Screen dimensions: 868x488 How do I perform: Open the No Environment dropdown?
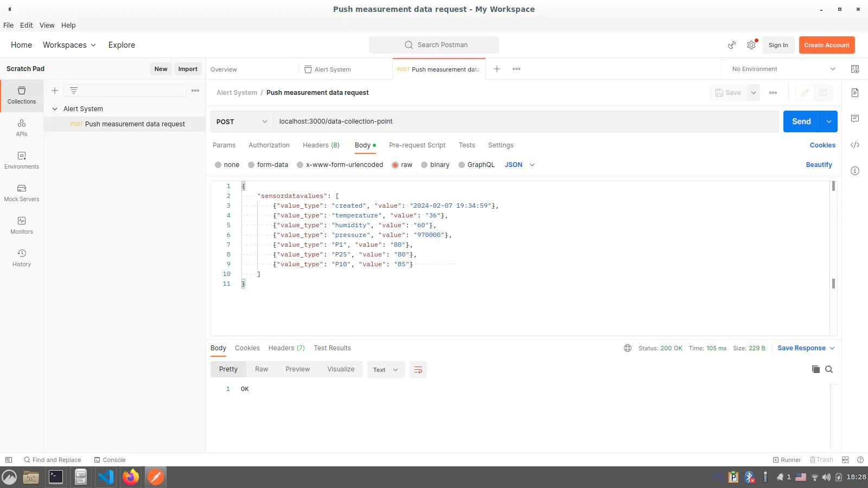click(783, 69)
